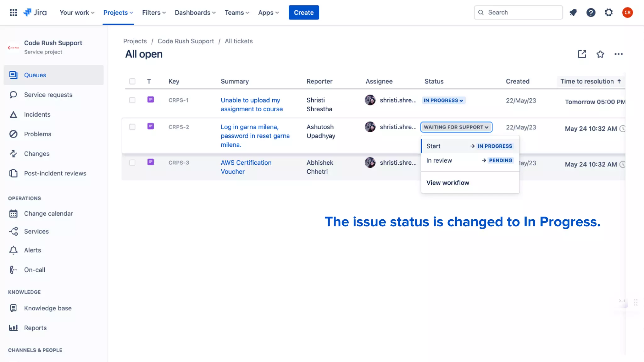
Task: Click the Search input field
Action: point(518,13)
